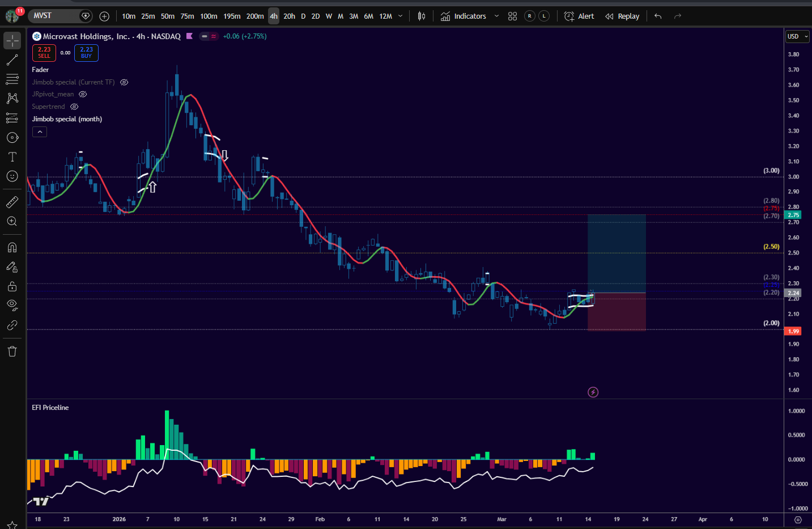This screenshot has width=812, height=529.
Task: Switch to the 20h timeframe
Action: [x=289, y=16]
